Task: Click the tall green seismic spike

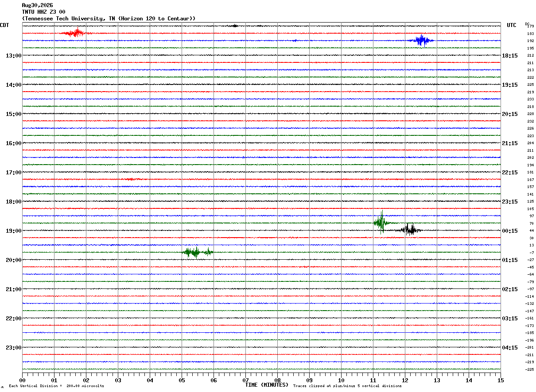Action: coord(381,222)
